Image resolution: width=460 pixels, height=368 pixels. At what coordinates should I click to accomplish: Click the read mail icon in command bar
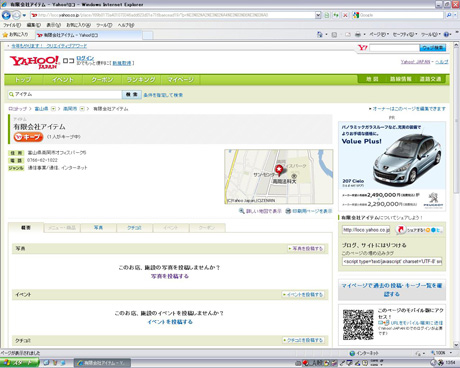[x=348, y=34]
